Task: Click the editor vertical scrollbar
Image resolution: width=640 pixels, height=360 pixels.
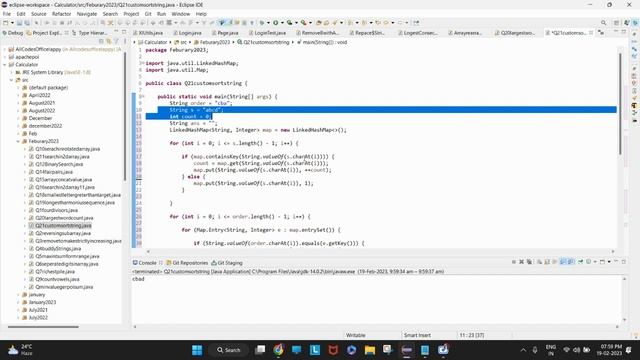Action: [620, 104]
